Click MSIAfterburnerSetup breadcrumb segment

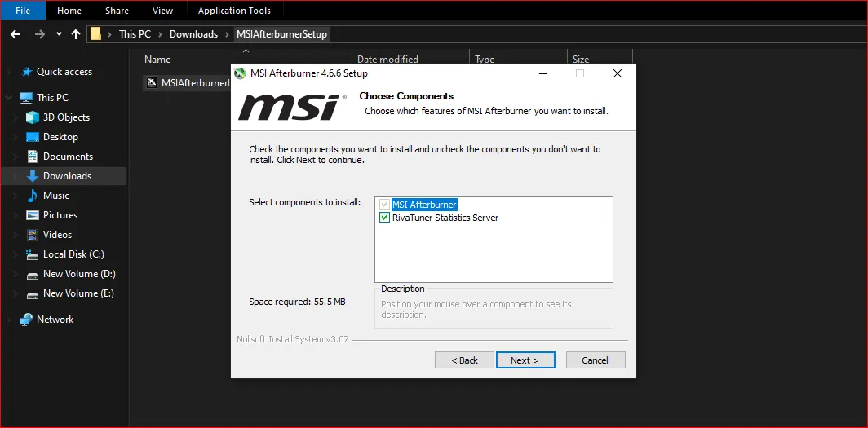281,34
